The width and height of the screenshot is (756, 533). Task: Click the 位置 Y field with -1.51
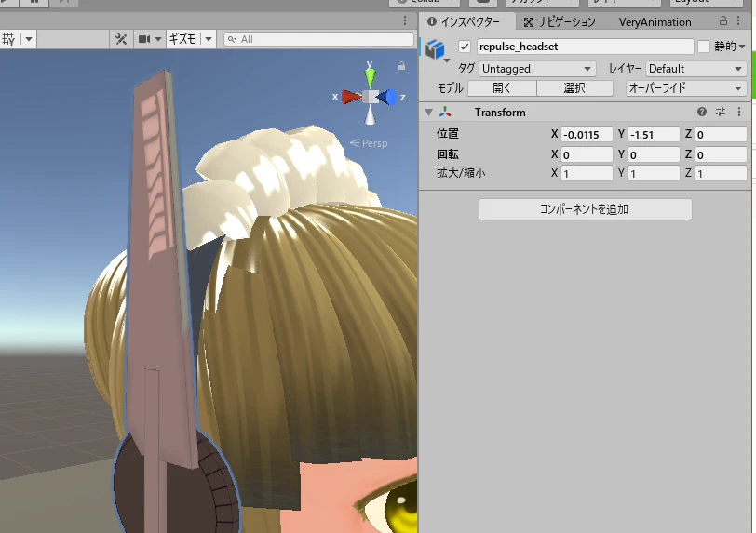pos(654,135)
